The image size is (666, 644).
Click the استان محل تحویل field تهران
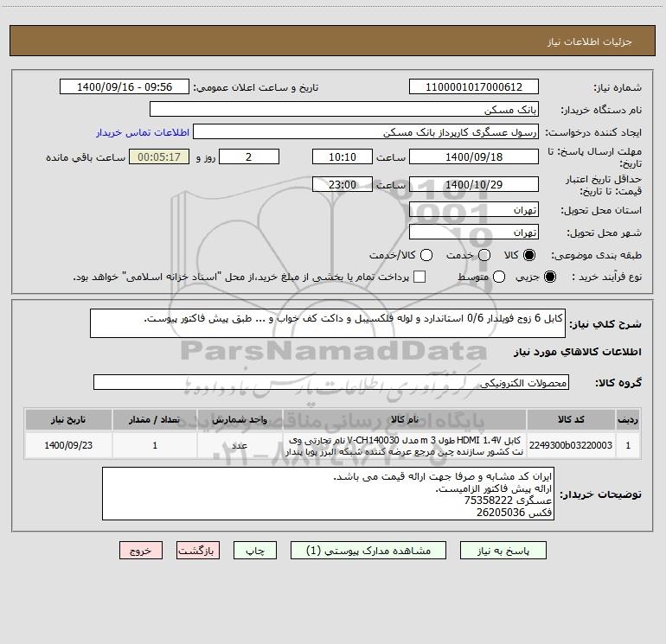pyautogui.click(x=474, y=210)
